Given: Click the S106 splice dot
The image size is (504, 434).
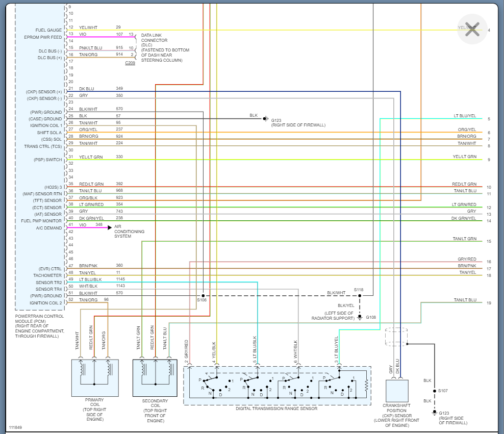Looking at the screenshot, I should click(x=203, y=296).
